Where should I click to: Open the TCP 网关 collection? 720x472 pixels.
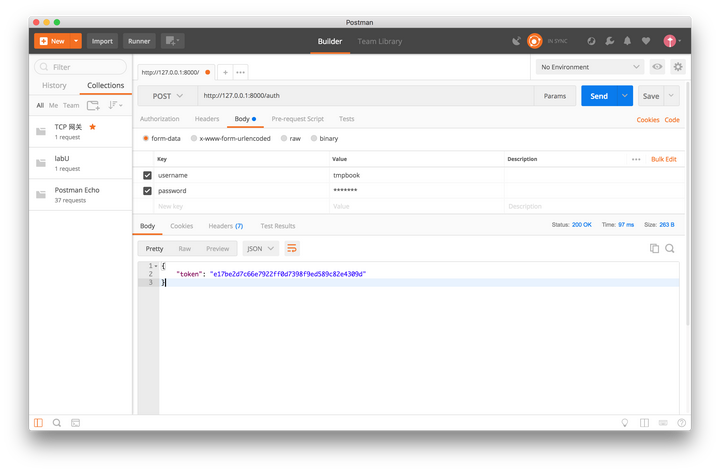80,131
